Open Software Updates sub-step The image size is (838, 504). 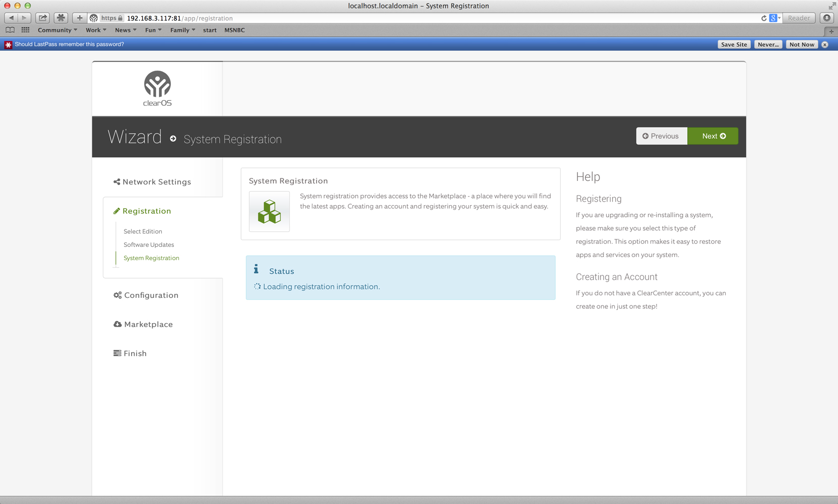[149, 244]
